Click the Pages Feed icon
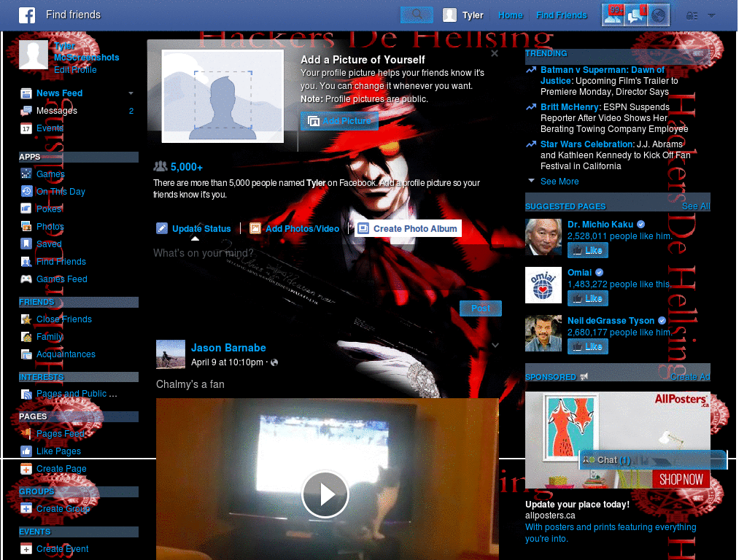 (26, 433)
